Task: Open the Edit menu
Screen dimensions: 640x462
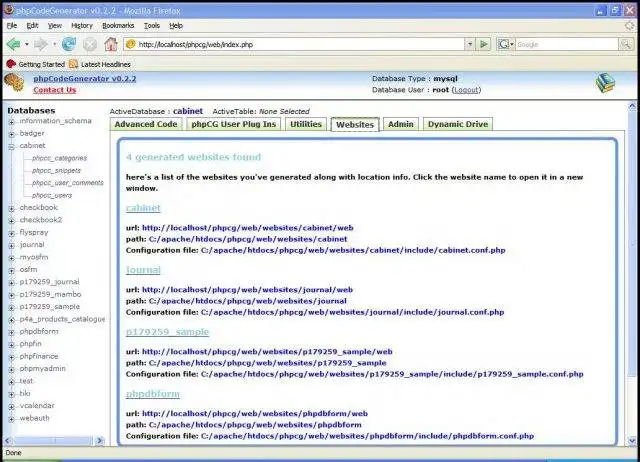Action: [32, 25]
